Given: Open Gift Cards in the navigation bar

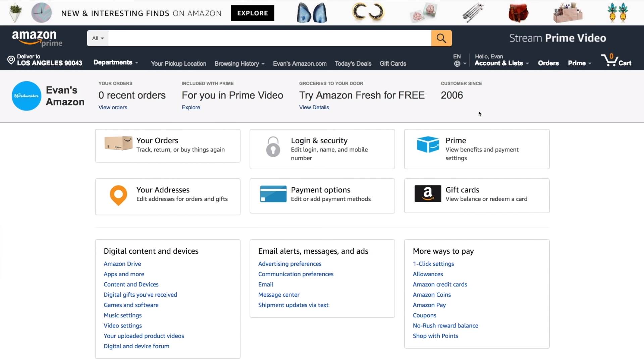Looking at the screenshot, I should tap(393, 64).
